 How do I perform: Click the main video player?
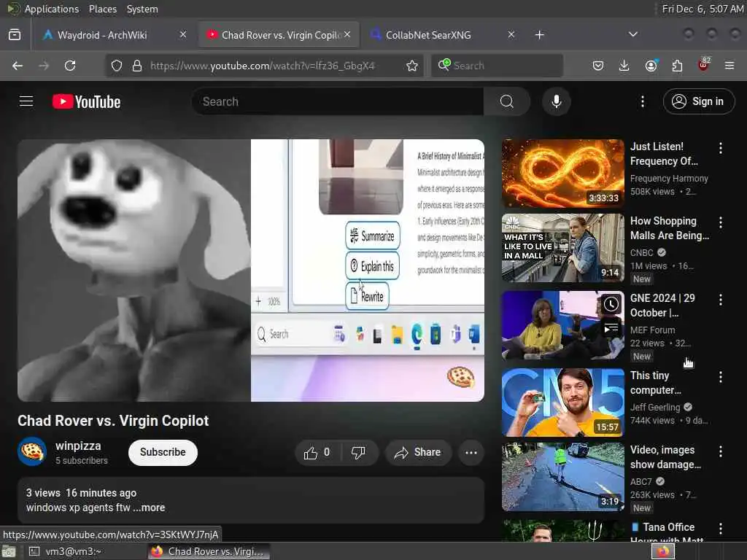coord(251,271)
